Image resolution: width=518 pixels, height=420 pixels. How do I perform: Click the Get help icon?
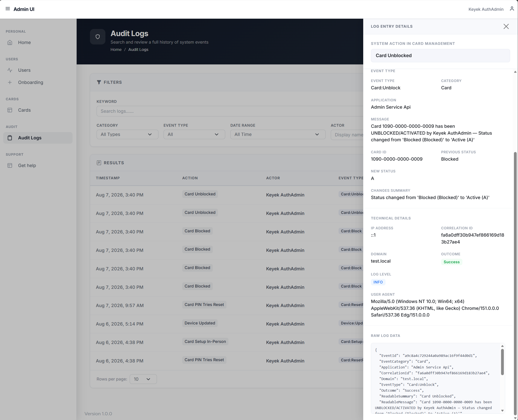tap(10, 166)
